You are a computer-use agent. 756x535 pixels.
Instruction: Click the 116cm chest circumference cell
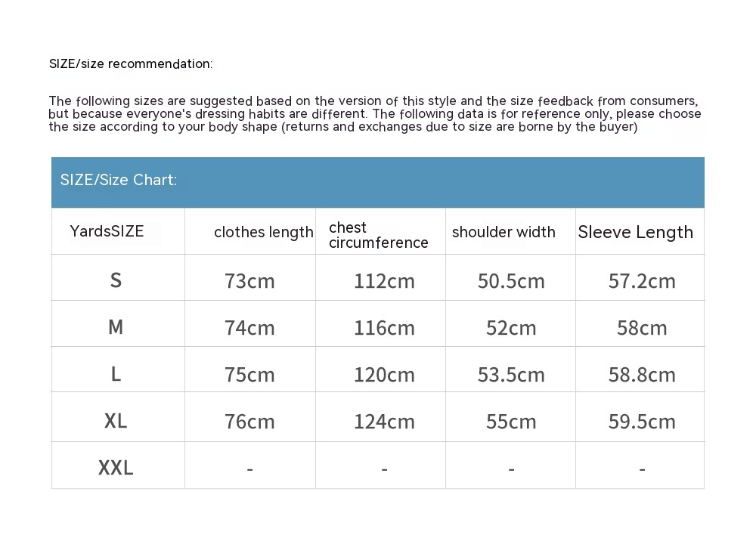point(384,328)
